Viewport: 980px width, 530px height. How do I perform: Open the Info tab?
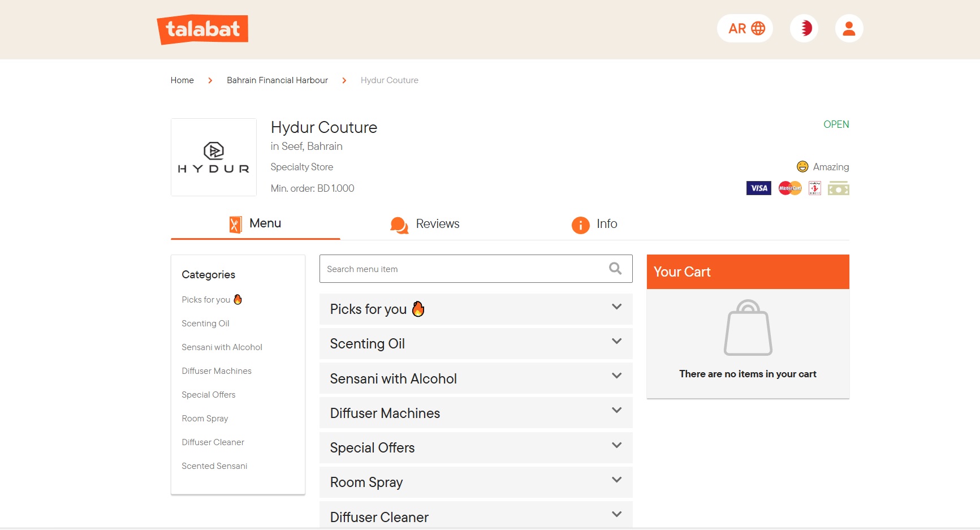pos(595,224)
